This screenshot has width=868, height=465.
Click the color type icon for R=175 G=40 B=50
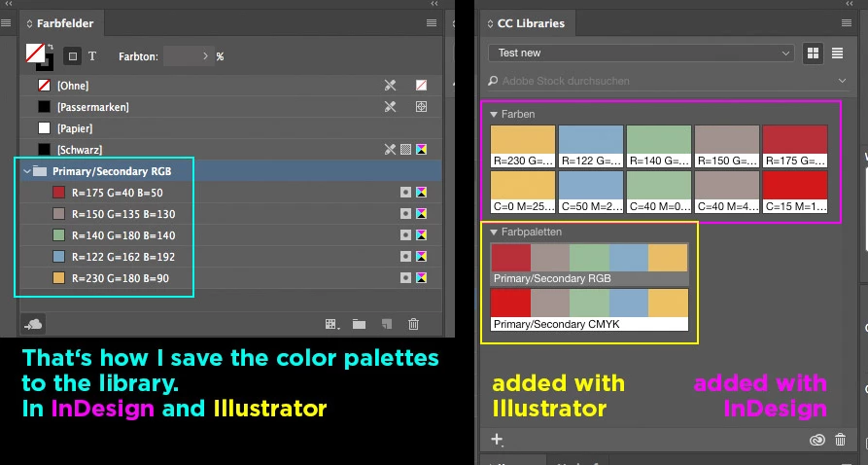tap(405, 193)
